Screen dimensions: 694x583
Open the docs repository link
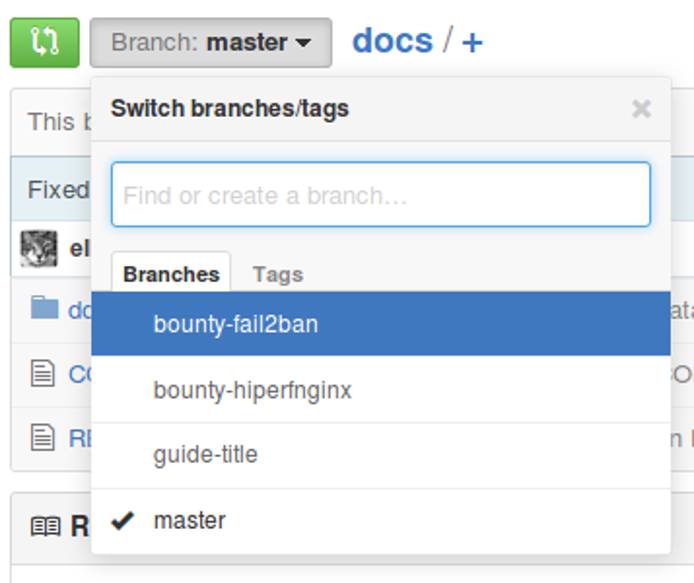(x=392, y=41)
